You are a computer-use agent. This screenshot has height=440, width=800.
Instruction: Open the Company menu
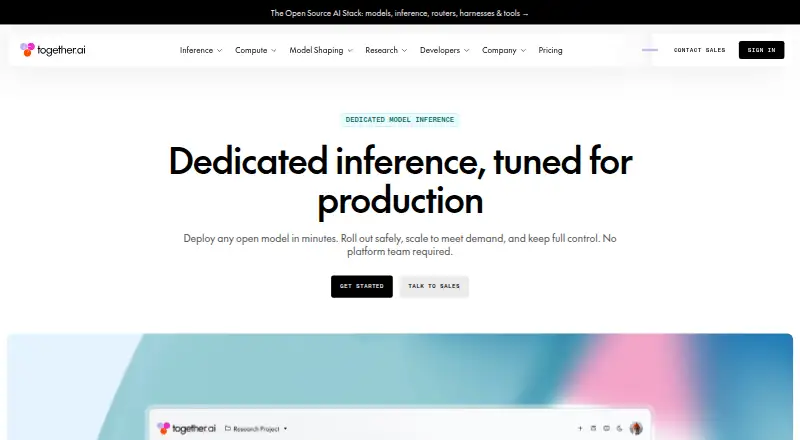[499, 50]
